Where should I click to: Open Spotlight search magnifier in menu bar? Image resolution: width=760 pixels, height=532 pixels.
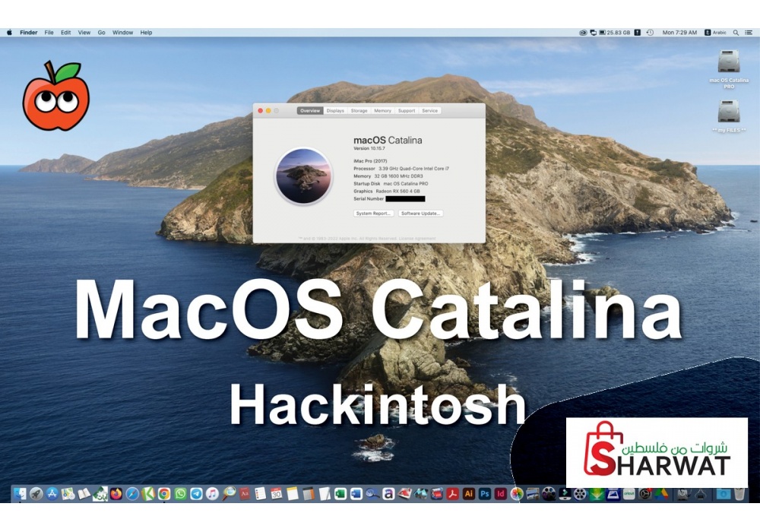736,33
